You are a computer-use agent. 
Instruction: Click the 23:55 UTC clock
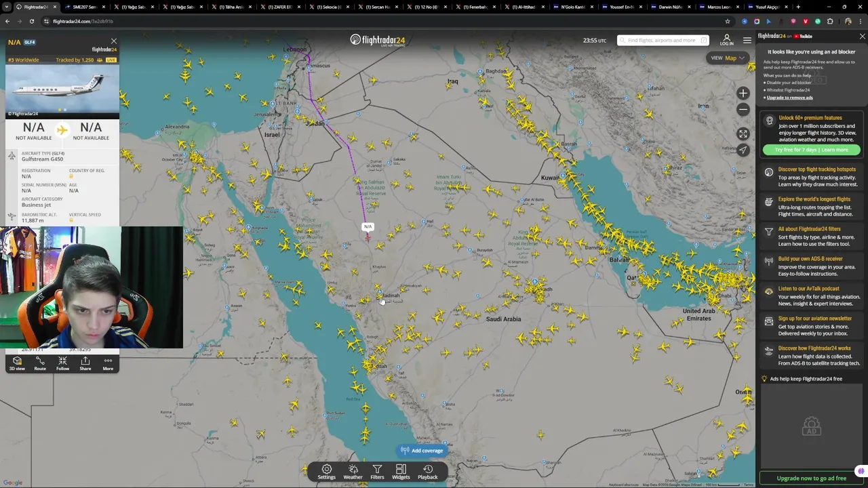pos(595,41)
